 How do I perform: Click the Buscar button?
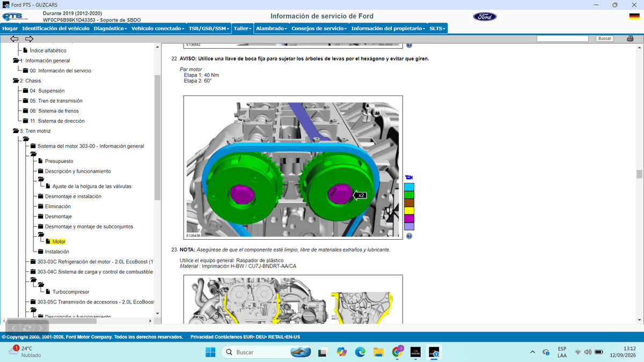click(605, 39)
